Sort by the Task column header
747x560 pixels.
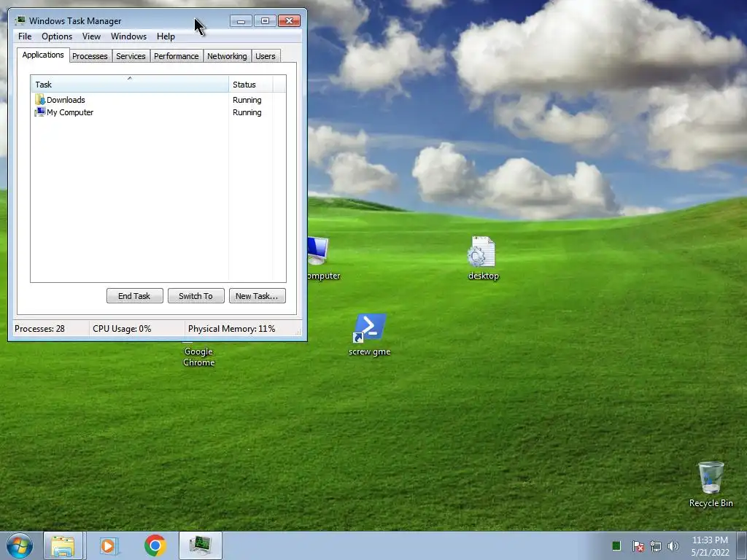pos(130,85)
